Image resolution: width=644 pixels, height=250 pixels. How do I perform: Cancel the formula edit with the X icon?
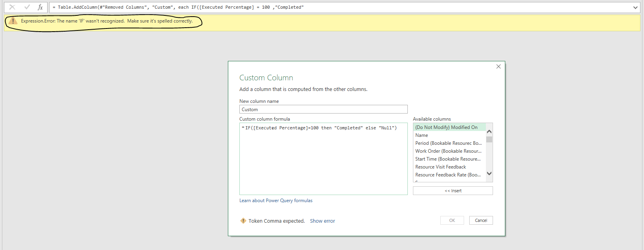point(12,7)
